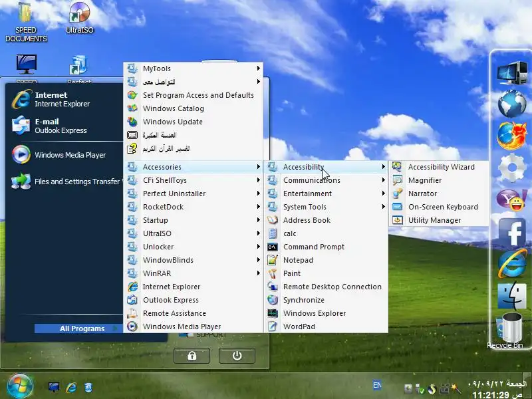532x399 pixels.
Task: Select Synchronize in Accessories
Action: [x=326, y=300]
